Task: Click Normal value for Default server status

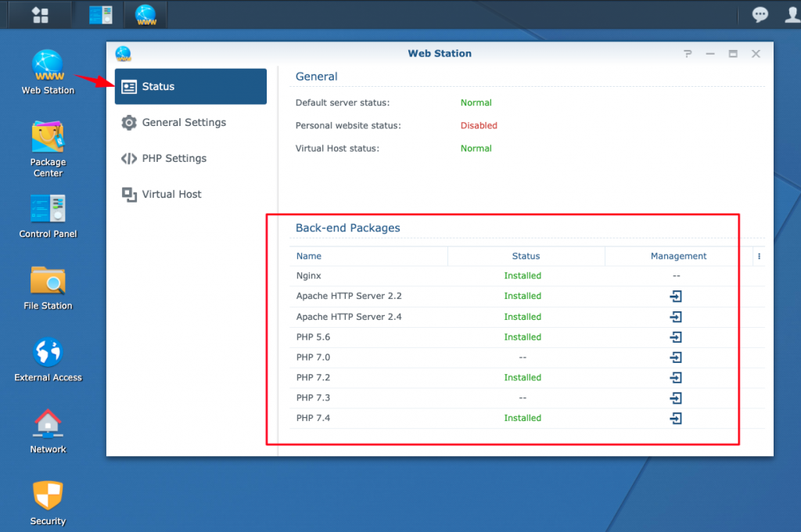Action: (x=476, y=102)
